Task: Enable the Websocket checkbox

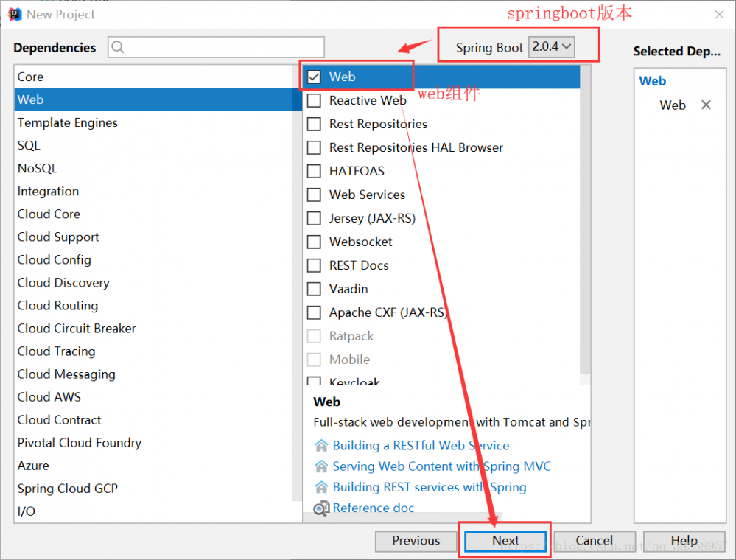Action: 314,242
